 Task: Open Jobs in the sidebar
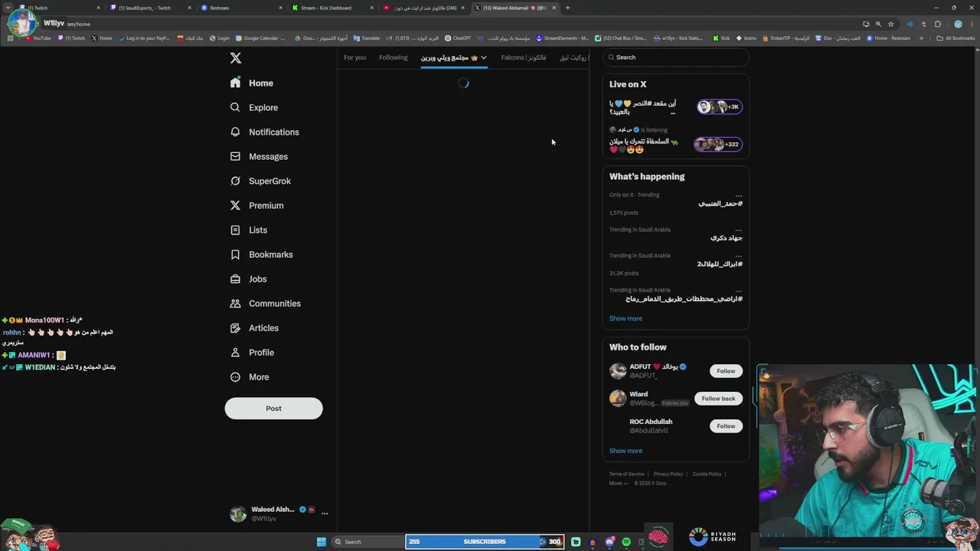pos(248,279)
